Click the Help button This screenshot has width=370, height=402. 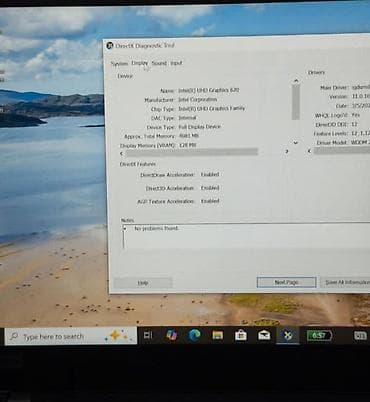click(x=143, y=283)
